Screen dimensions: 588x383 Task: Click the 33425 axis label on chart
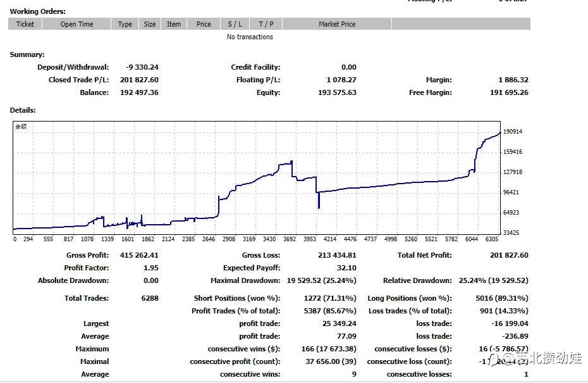pyautogui.click(x=511, y=232)
